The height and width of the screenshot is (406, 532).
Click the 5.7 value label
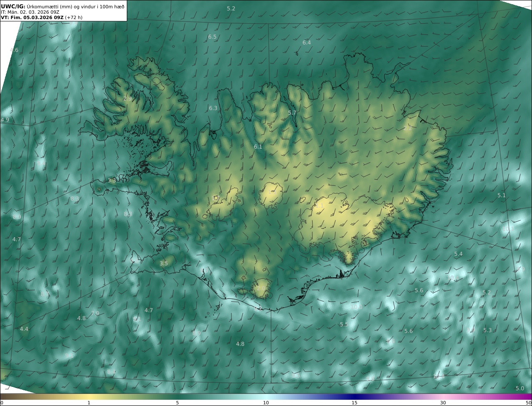pos(292,113)
